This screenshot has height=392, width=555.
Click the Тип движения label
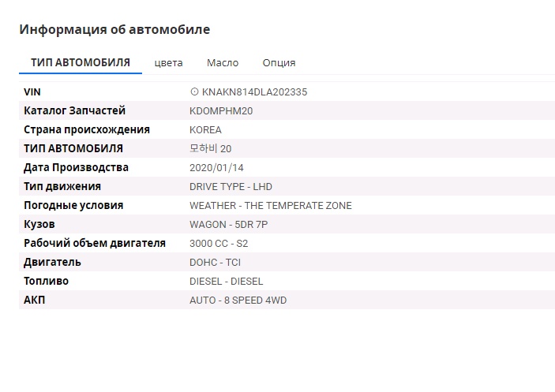coord(62,186)
